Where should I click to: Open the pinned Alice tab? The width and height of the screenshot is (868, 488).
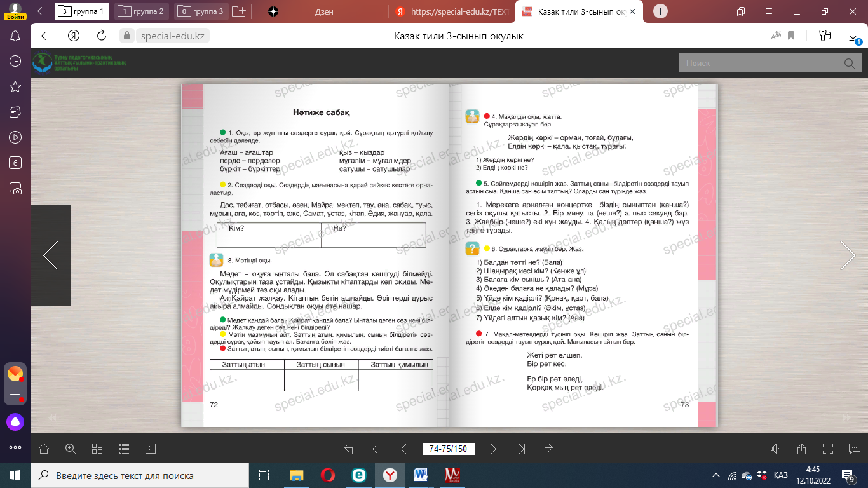[x=273, y=11]
